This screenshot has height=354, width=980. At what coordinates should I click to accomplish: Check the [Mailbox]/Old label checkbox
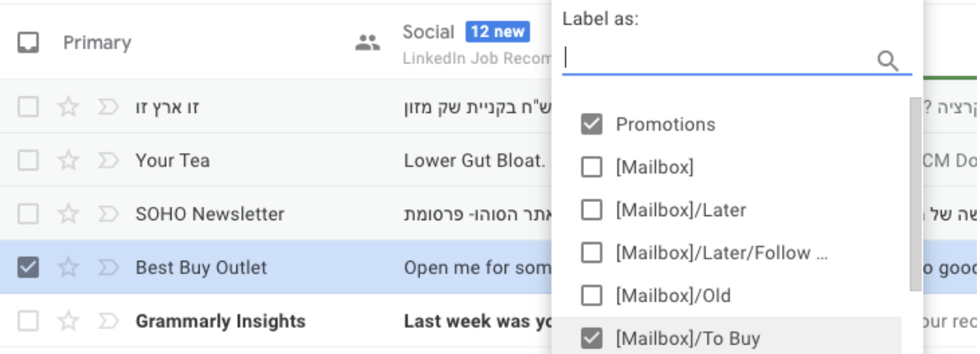click(x=592, y=296)
